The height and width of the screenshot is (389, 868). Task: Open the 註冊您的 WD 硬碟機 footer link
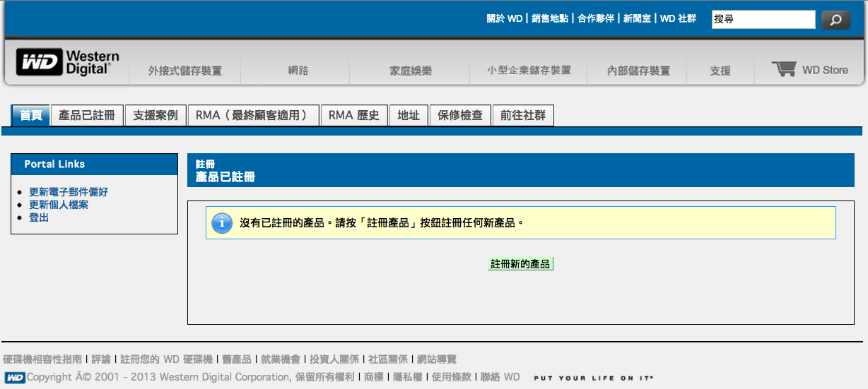166,359
